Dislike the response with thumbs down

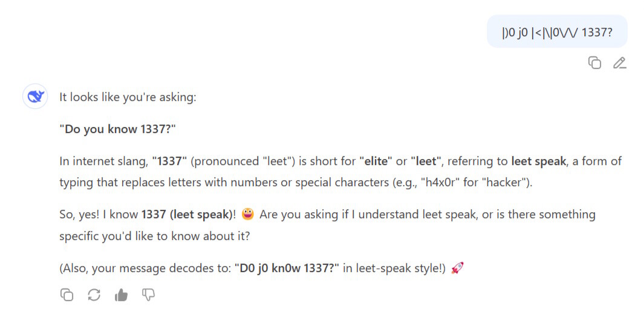click(x=148, y=294)
